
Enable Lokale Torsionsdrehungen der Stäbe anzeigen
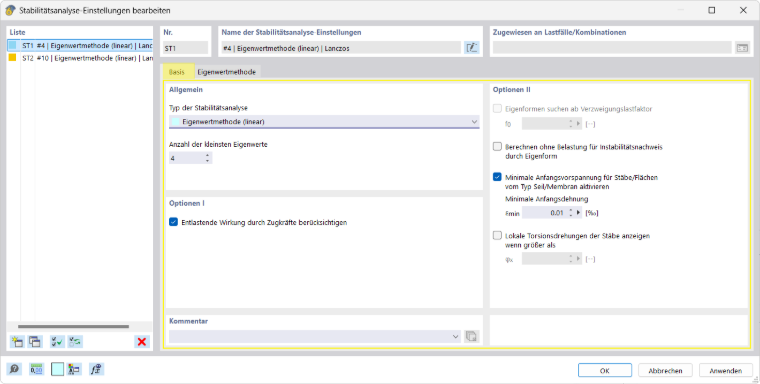[x=497, y=236]
